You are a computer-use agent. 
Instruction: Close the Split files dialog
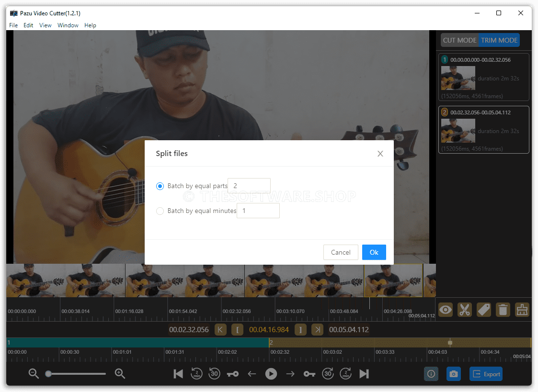[x=380, y=154]
